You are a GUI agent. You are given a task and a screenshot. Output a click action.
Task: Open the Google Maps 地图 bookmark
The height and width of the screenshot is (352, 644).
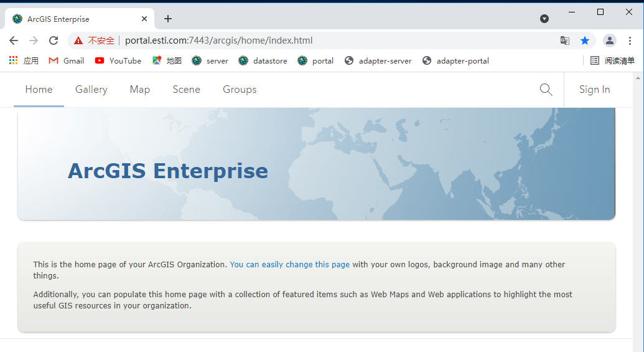(167, 60)
